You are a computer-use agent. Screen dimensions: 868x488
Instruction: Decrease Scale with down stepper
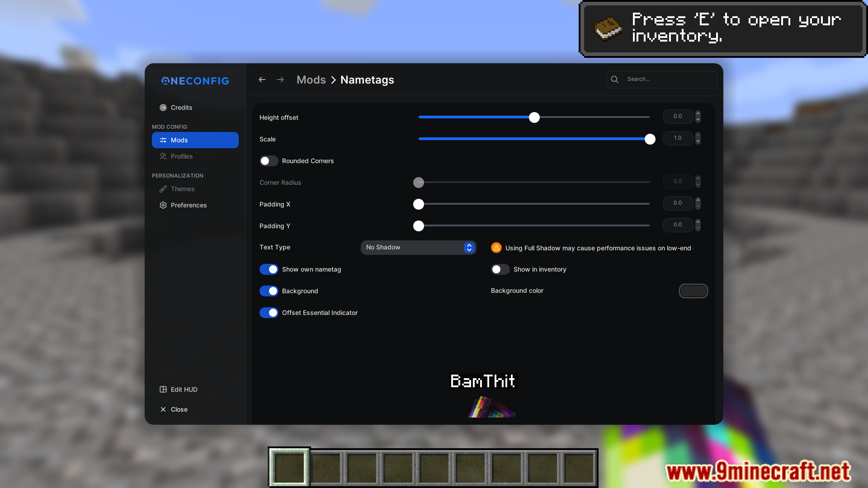coord(698,141)
